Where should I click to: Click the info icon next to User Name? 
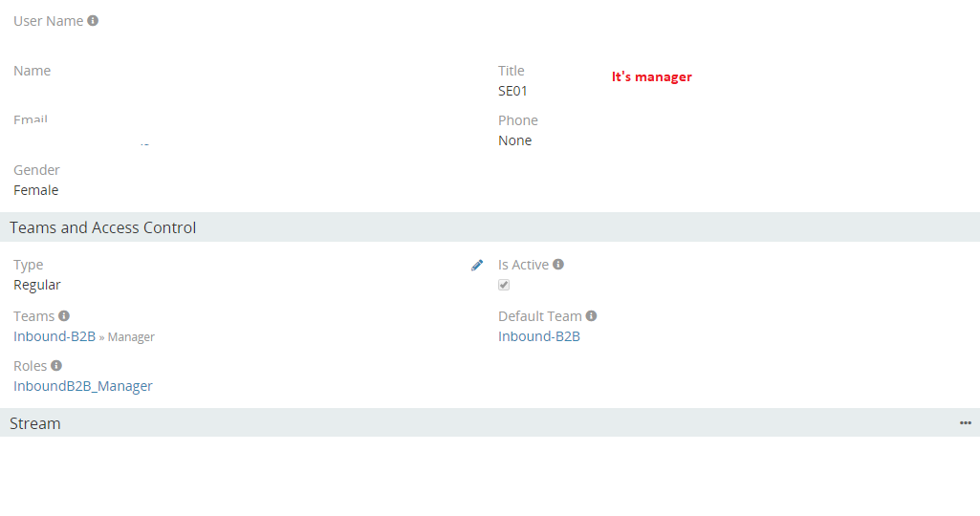tap(93, 21)
